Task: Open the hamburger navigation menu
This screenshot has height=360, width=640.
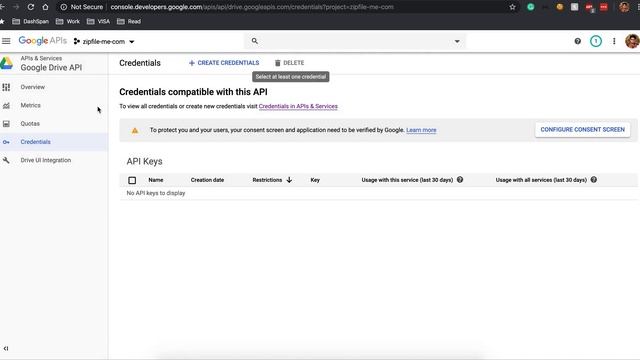Action: [x=6, y=41]
